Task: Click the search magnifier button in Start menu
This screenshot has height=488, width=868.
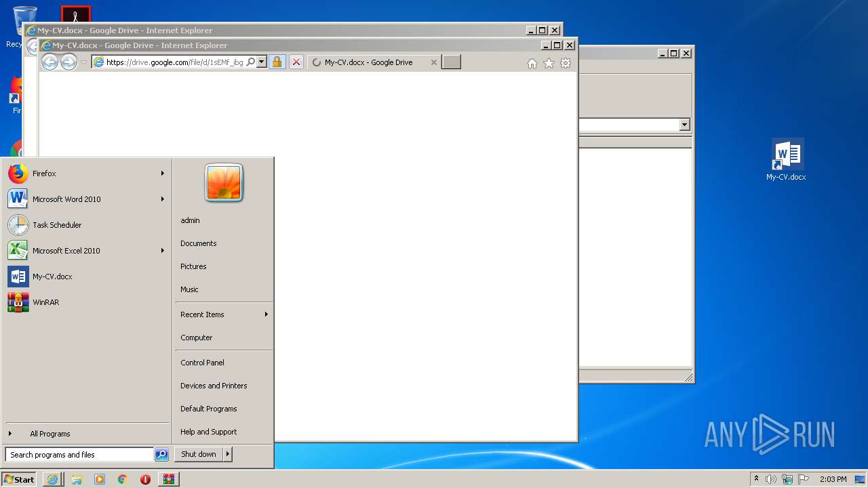Action: (161, 455)
